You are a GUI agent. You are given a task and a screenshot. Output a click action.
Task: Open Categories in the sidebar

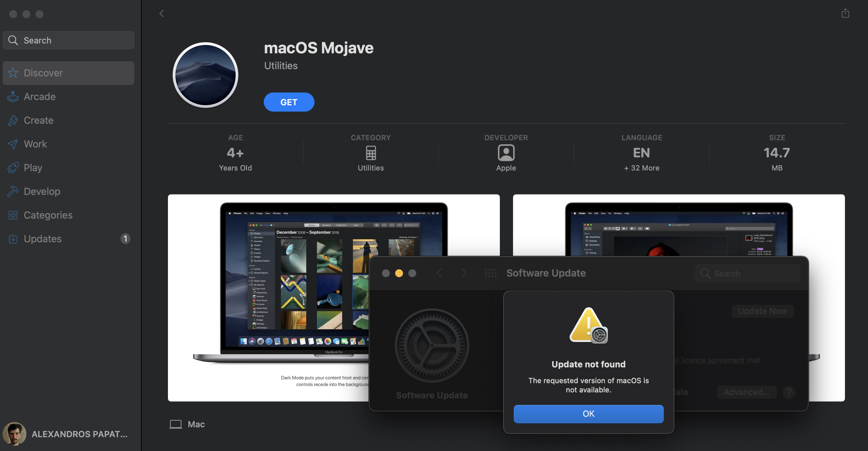tap(48, 215)
